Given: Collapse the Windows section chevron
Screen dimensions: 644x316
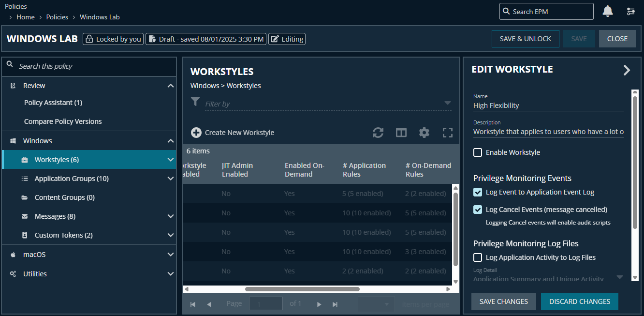Looking at the screenshot, I should (170, 141).
